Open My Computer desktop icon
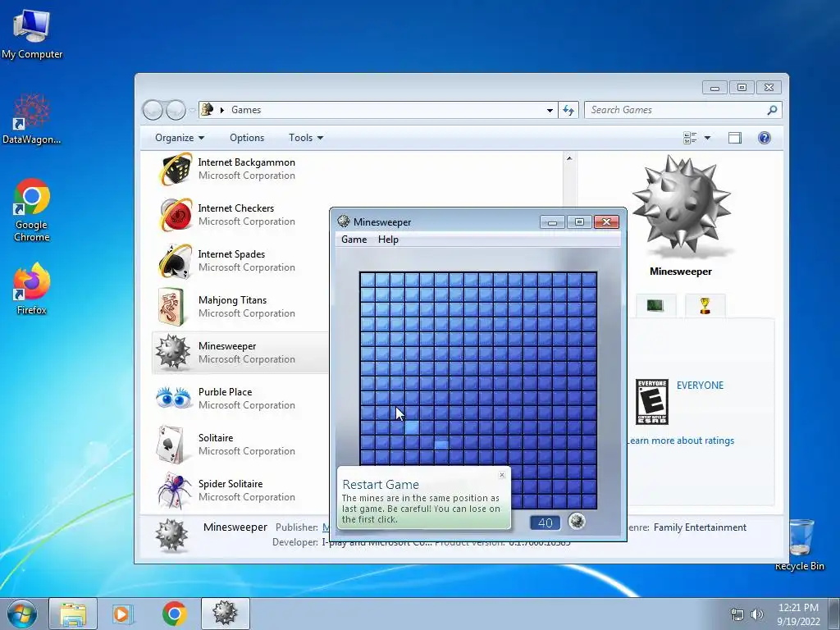 [32, 33]
